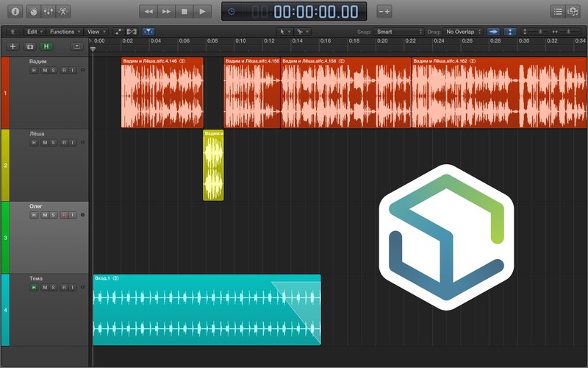Click the up-arrow leave folder button
The image size is (588, 368).
click(12, 32)
